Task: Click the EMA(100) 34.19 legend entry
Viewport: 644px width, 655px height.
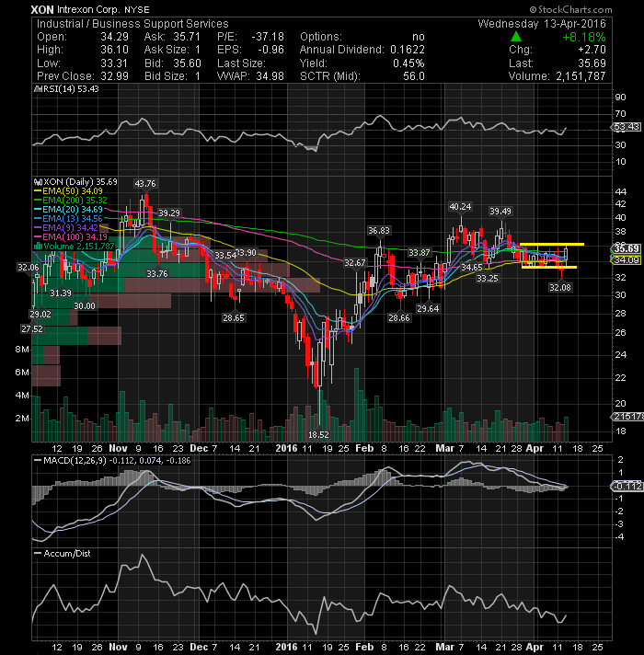Action: [x=71, y=236]
